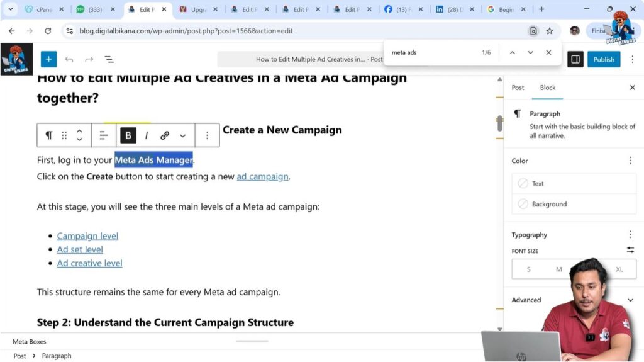
Task: Click the editor vertical scrollbar thumb
Action: tap(499, 123)
